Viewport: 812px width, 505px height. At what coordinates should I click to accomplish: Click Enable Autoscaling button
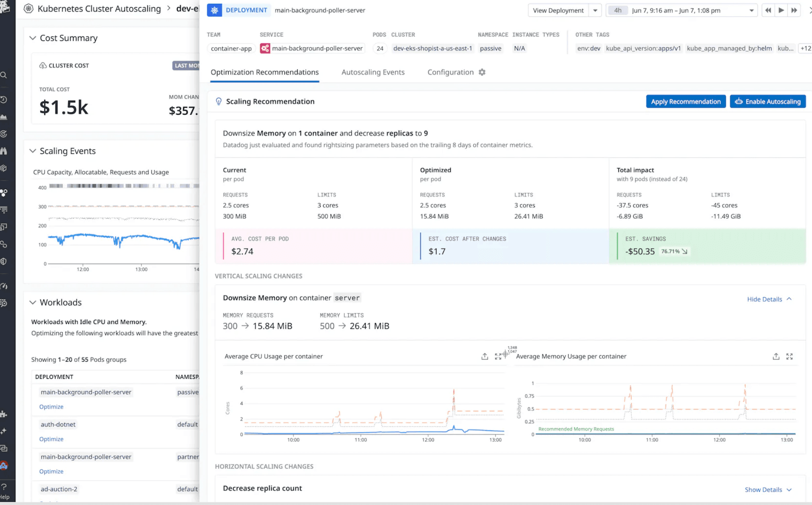(767, 102)
